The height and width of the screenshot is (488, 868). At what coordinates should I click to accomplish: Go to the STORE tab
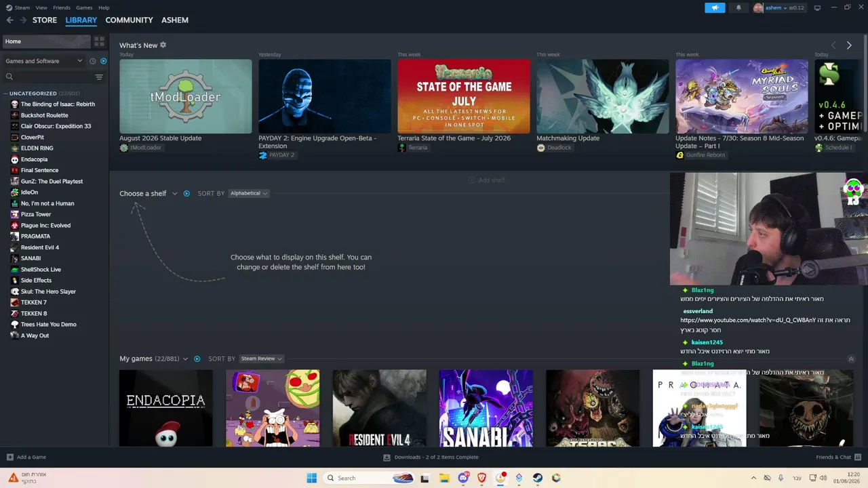45,20
